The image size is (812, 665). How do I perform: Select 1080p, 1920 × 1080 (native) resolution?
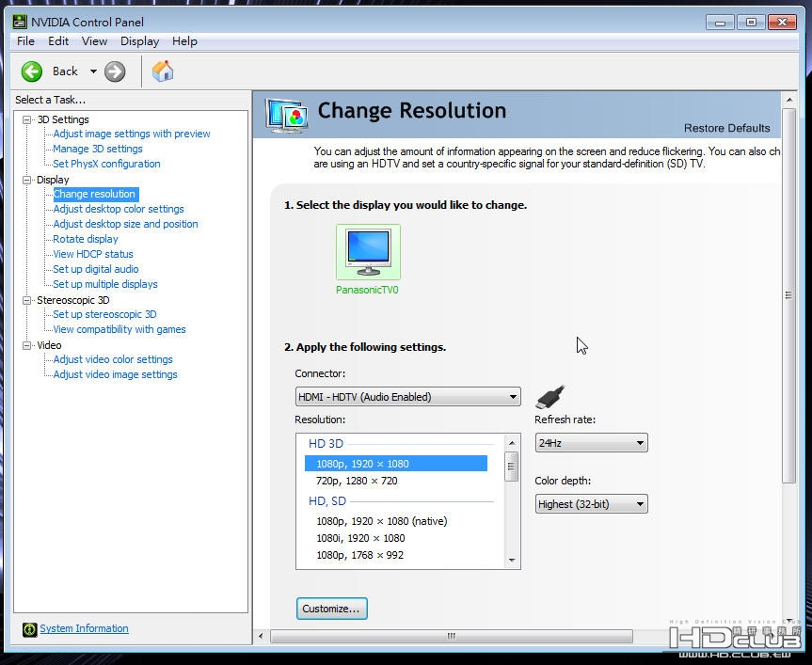tap(382, 521)
